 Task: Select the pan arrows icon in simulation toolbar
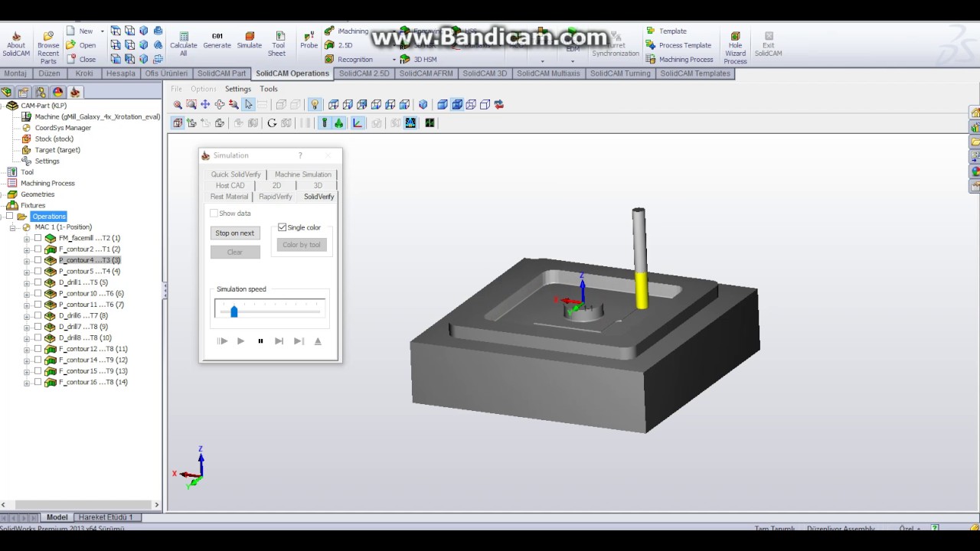coord(205,105)
